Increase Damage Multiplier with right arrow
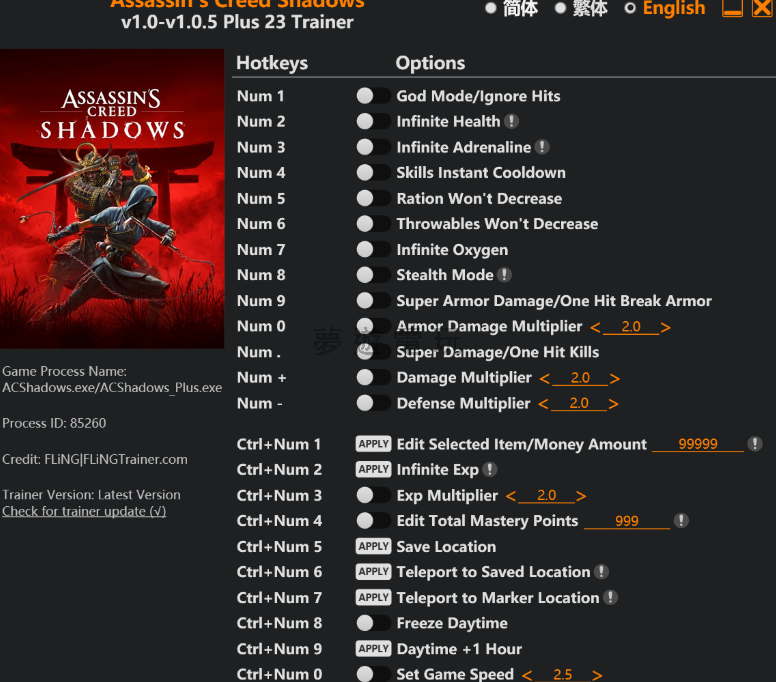Viewport: 776px width, 682px height. [615, 379]
